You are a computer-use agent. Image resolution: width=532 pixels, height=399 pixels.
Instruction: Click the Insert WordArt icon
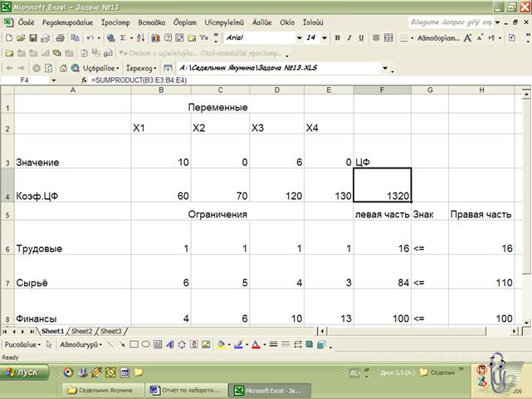pyautogui.click(x=169, y=343)
